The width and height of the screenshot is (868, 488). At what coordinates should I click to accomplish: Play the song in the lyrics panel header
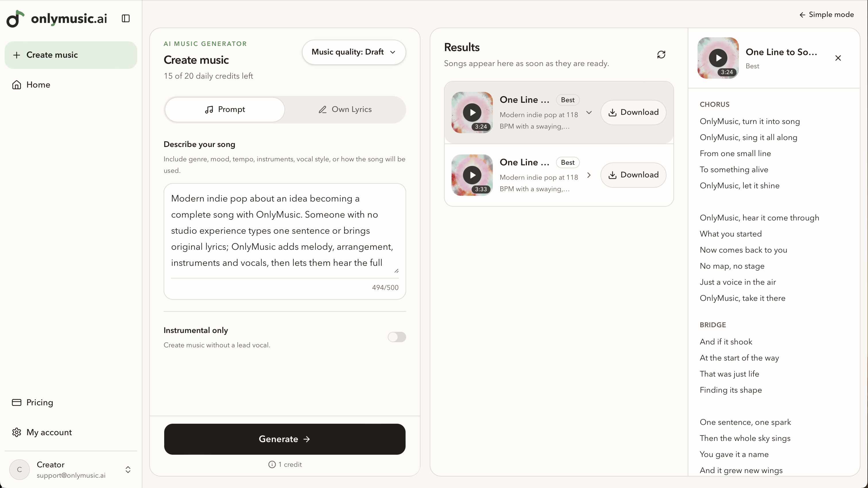point(718,58)
